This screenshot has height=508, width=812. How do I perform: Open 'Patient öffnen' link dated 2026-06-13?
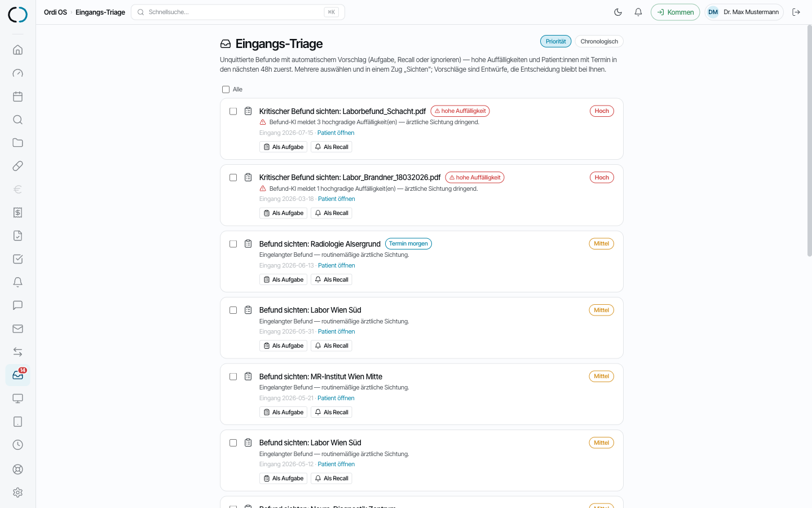pos(336,265)
